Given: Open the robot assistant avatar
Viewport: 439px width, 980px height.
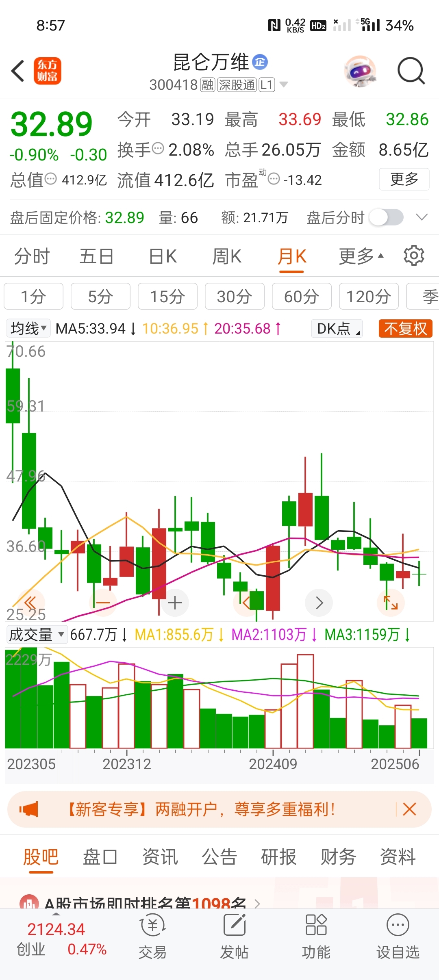Looking at the screenshot, I should [360, 71].
